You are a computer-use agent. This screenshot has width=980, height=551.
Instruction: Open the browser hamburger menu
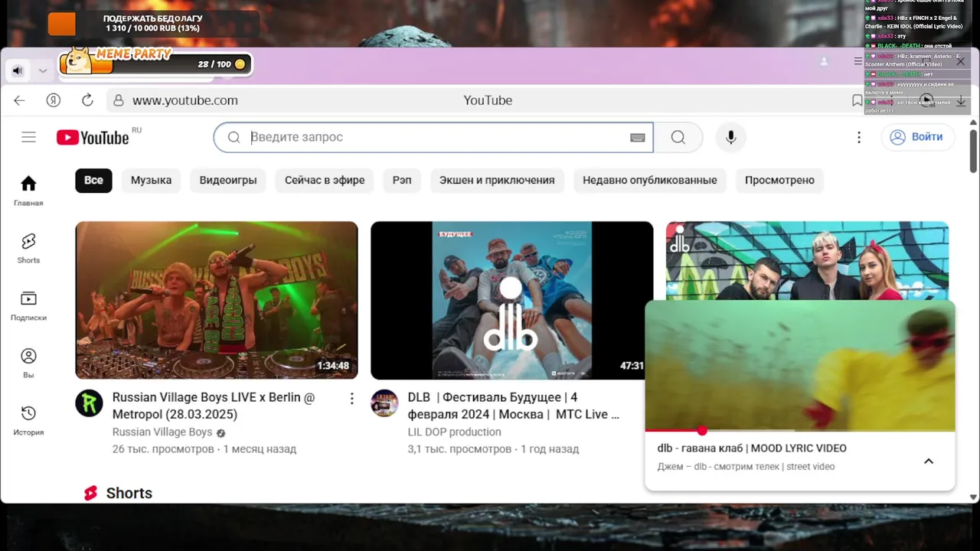click(858, 61)
